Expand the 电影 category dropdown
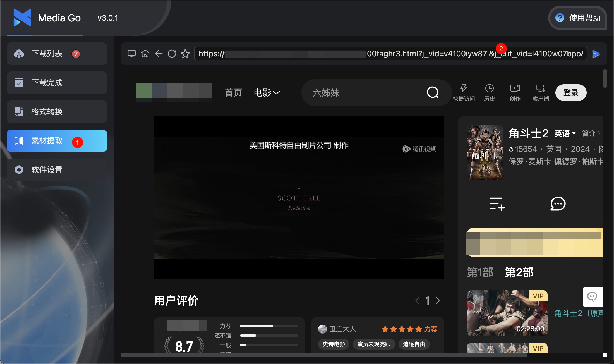614x364 pixels. pyautogui.click(x=267, y=92)
